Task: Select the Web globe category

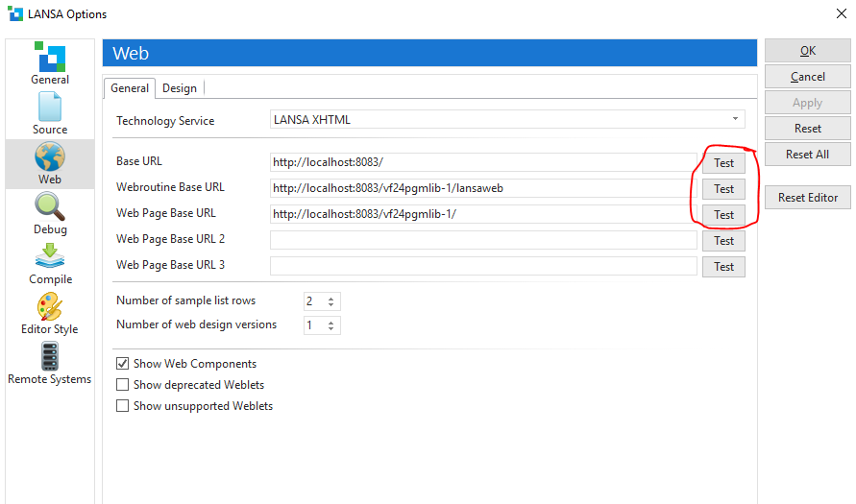Action: 50,163
